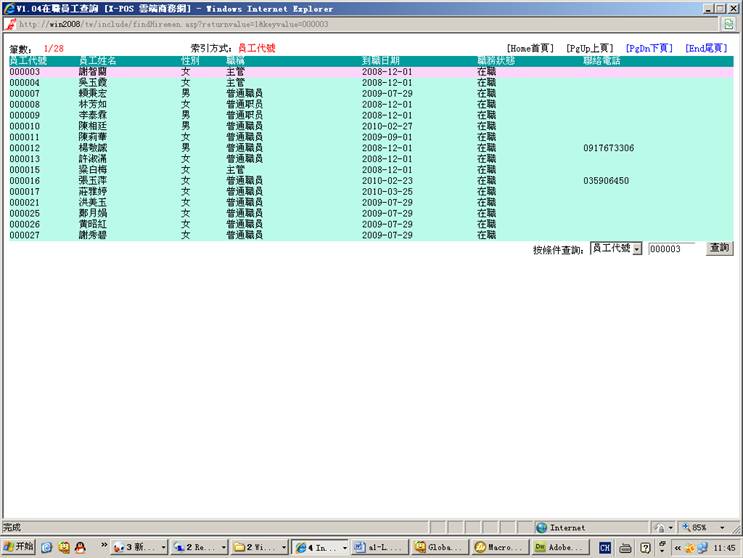Expand the 員工代號 query condition dropdown

(637, 248)
